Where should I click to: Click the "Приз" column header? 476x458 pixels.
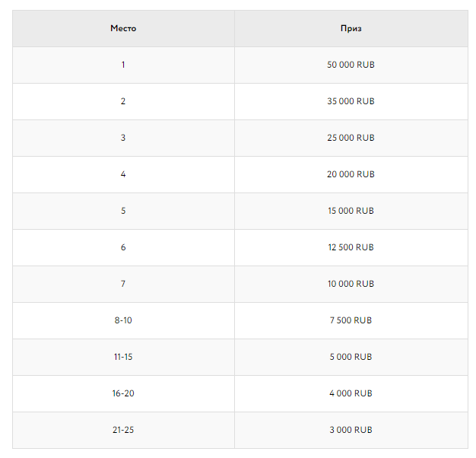pos(351,28)
